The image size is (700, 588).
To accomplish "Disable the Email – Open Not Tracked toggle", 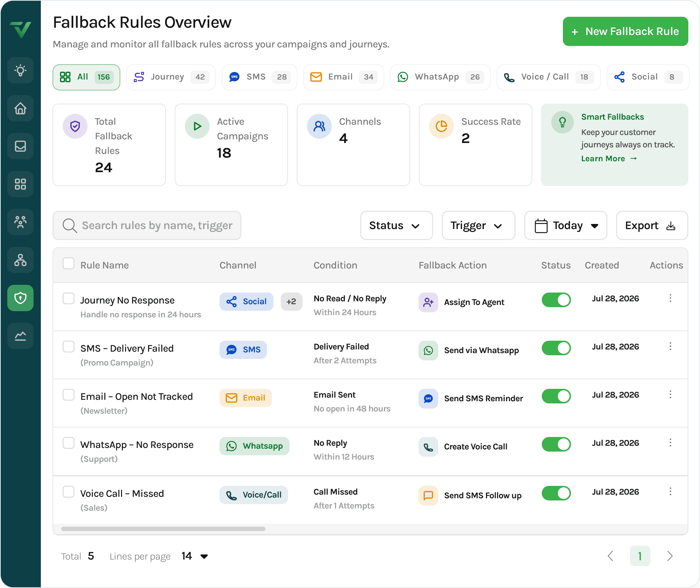I will [x=556, y=396].
